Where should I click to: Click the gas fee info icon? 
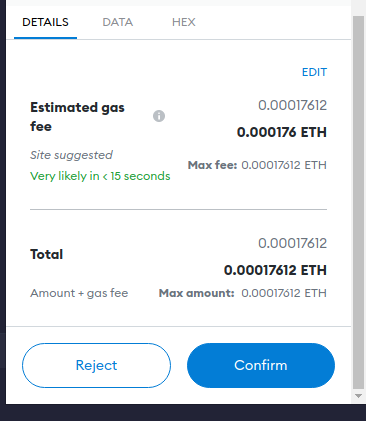coord(159,116)
